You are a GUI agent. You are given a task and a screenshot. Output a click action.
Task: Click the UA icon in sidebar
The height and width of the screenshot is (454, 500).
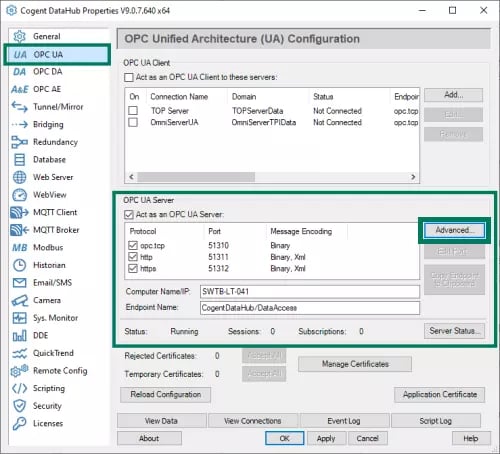[20, 55]
